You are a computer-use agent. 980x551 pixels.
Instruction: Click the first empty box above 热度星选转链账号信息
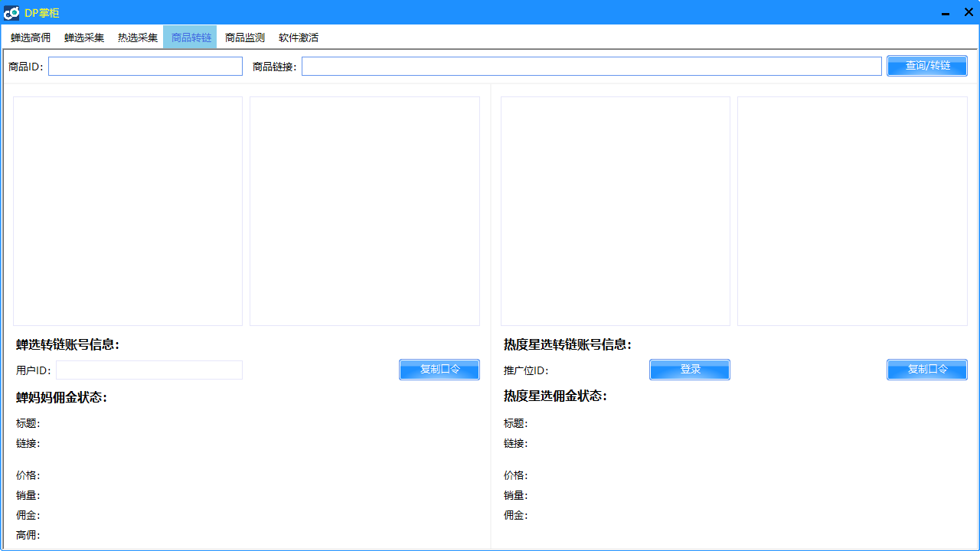click(616, 211)
